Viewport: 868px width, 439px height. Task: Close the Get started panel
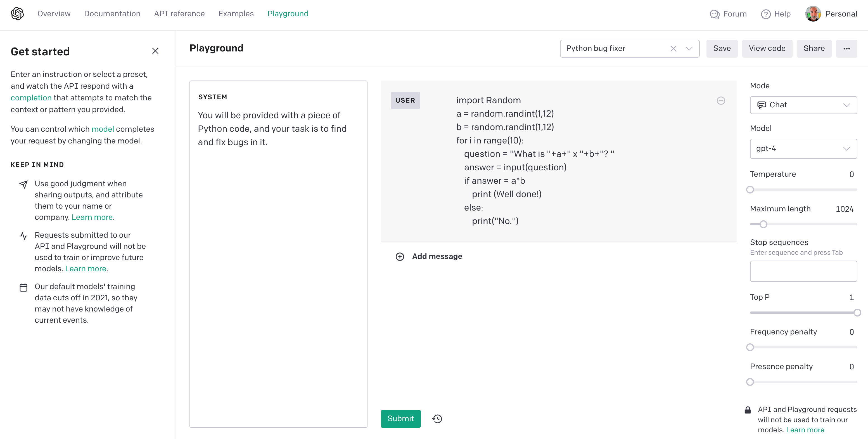155,51
